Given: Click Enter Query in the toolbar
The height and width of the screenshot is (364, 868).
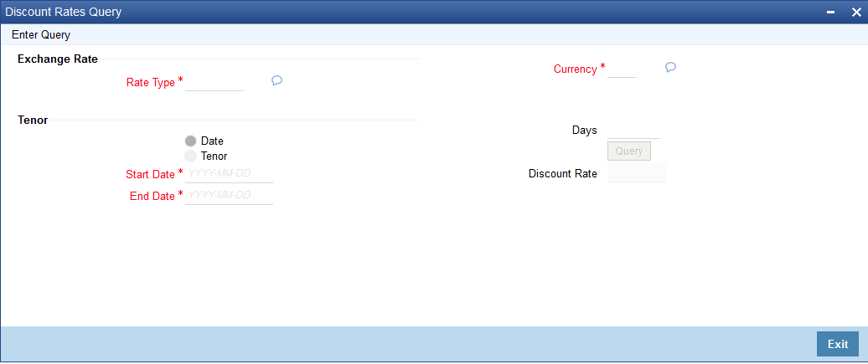Looking at the screenshot, I should (41, 35).
